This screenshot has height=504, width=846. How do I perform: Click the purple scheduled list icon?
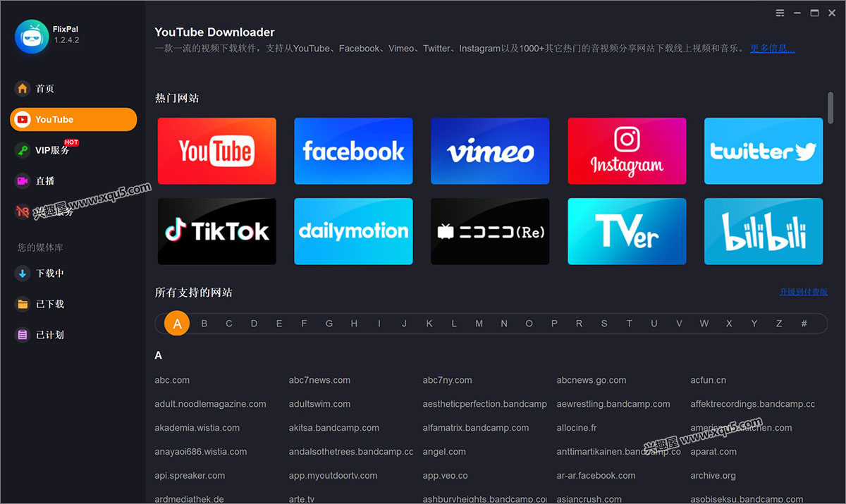click(23, 335)
